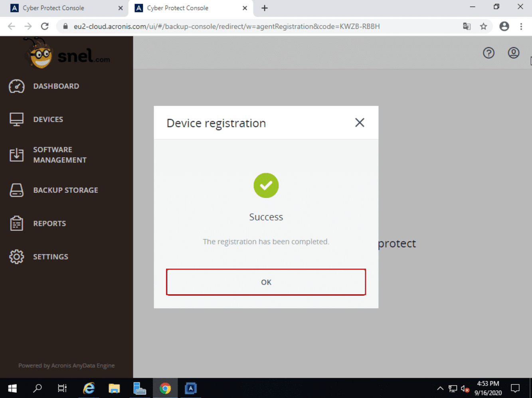Image resolution: width=532 pixels, height=398 pixels.
Task: Open Task View on taskbar
Action: (62, 388)
